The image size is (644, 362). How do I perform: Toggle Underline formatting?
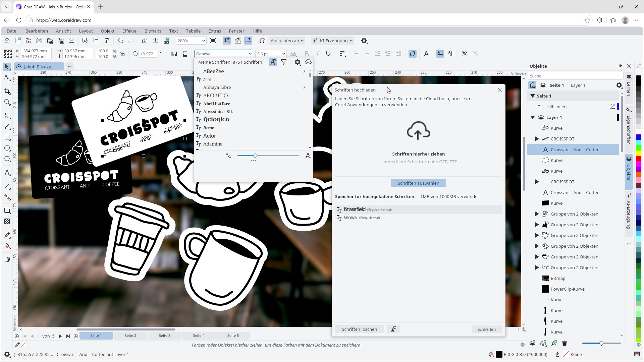pyautogui.click(x=328, y=54)
